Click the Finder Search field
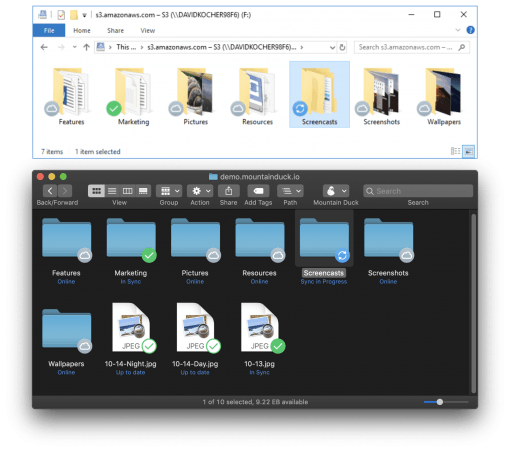Viewport: 510px width, 460px height. (x=418, y=191)
